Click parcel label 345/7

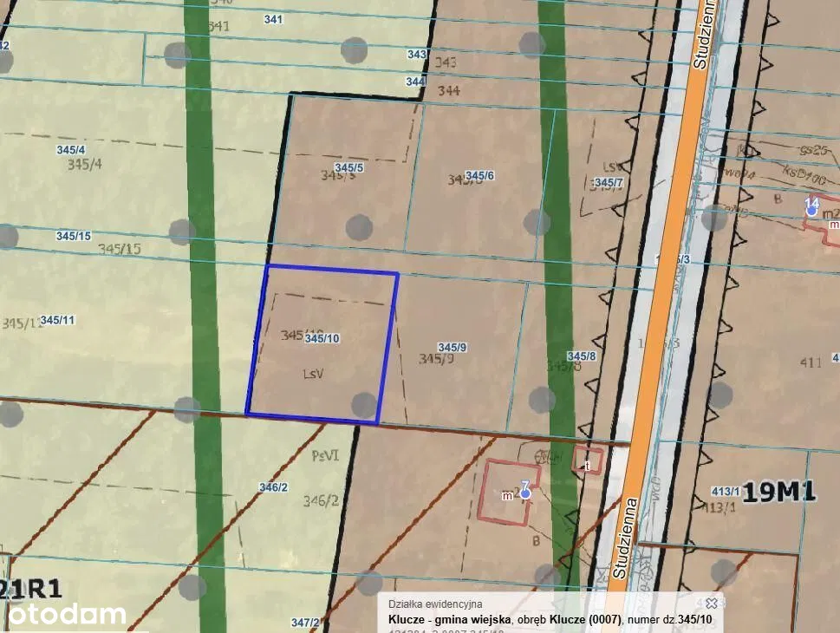(x=609, y=182)
